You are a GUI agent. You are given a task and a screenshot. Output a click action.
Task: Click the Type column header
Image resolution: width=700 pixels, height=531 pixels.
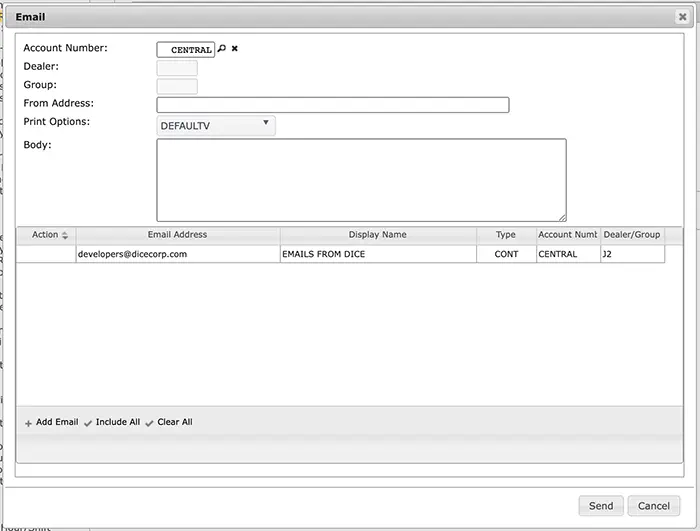(506, 235)
